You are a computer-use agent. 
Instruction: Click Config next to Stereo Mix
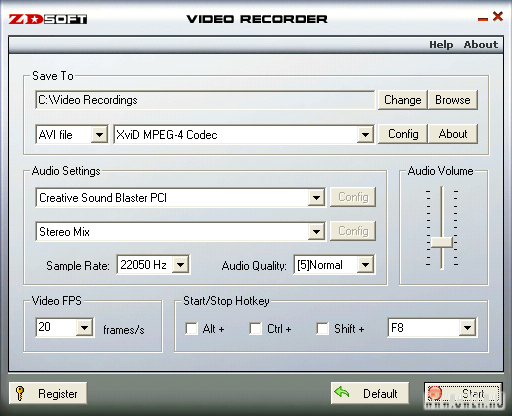click(353, 231)
